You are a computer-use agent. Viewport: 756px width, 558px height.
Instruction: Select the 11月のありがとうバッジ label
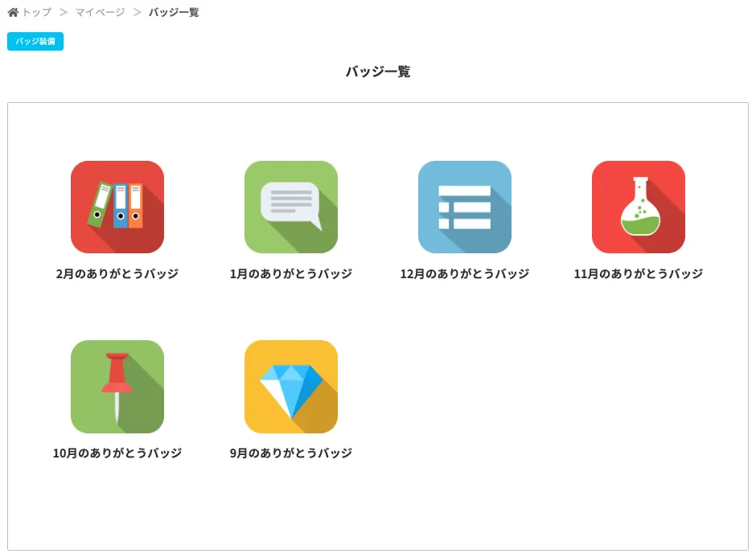[x=639, y=273]
